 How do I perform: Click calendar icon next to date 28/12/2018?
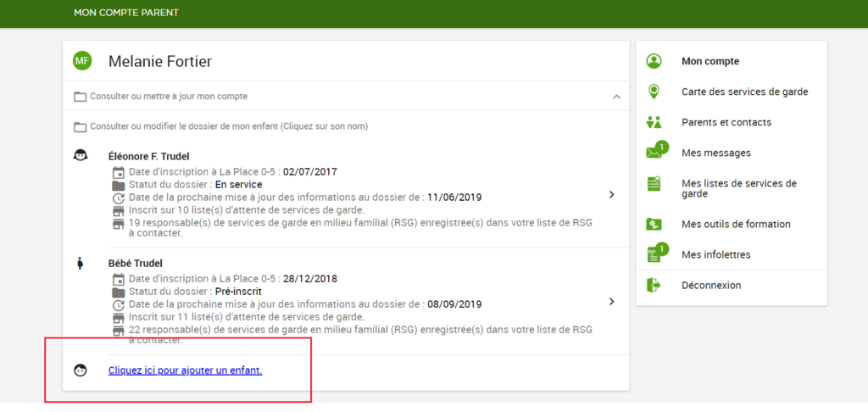[118, 279]
